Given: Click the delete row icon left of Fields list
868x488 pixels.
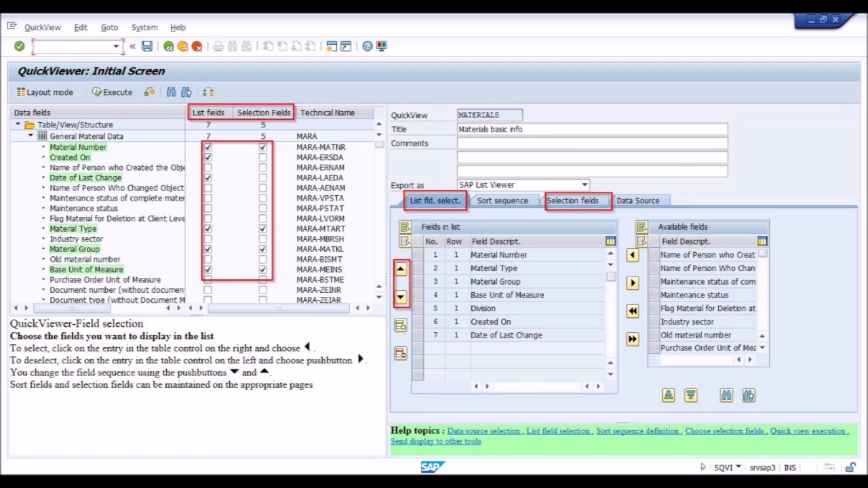Looking at the screenshot, I should click(x=401, y=353).
